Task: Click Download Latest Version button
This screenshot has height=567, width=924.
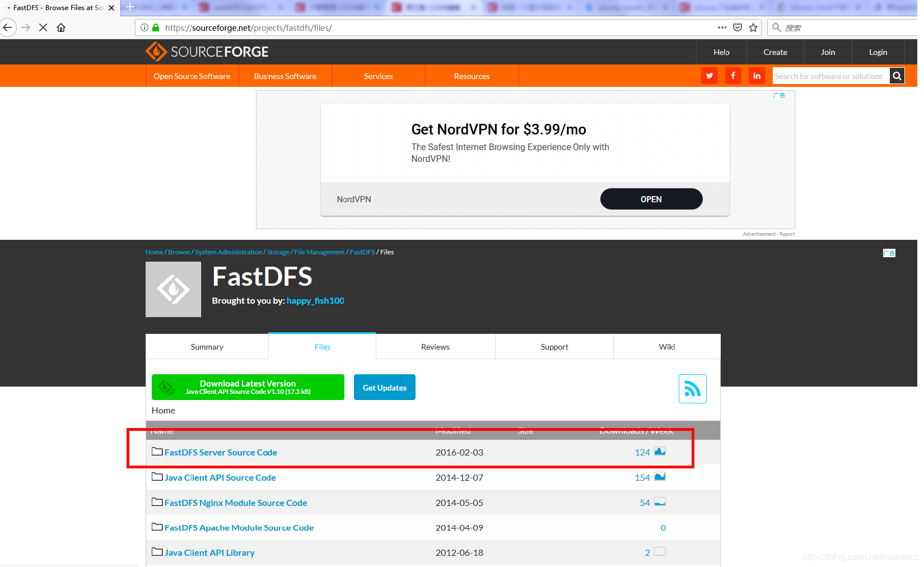Action: click(248, 387)
